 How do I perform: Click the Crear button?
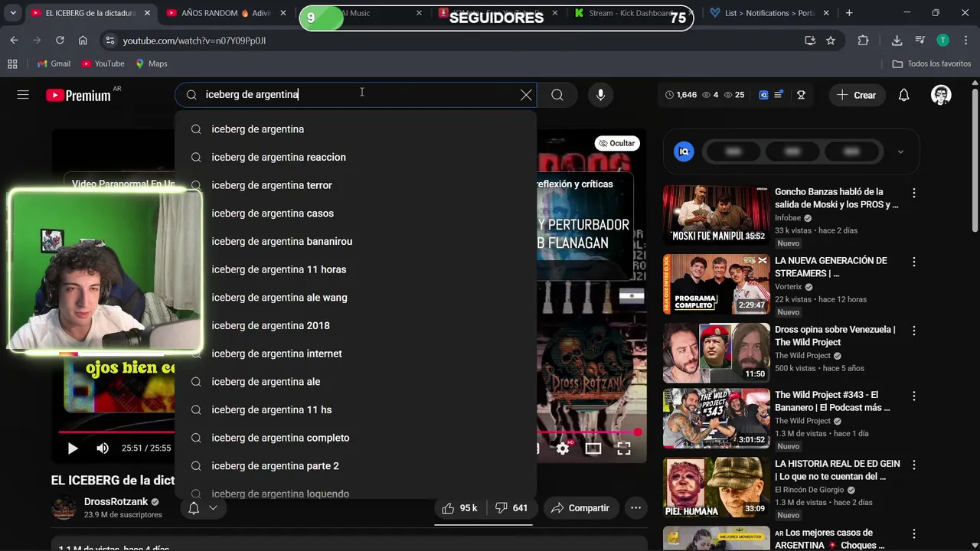pyautogui.click(x=856, y=95)
